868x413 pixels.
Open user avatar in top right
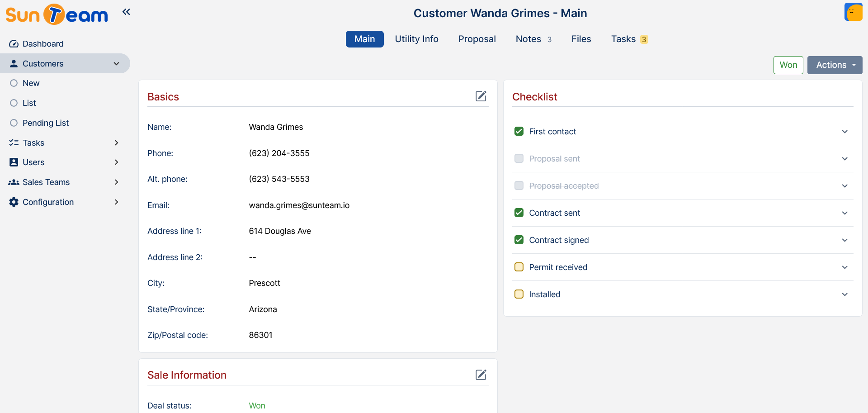(853, 12)
